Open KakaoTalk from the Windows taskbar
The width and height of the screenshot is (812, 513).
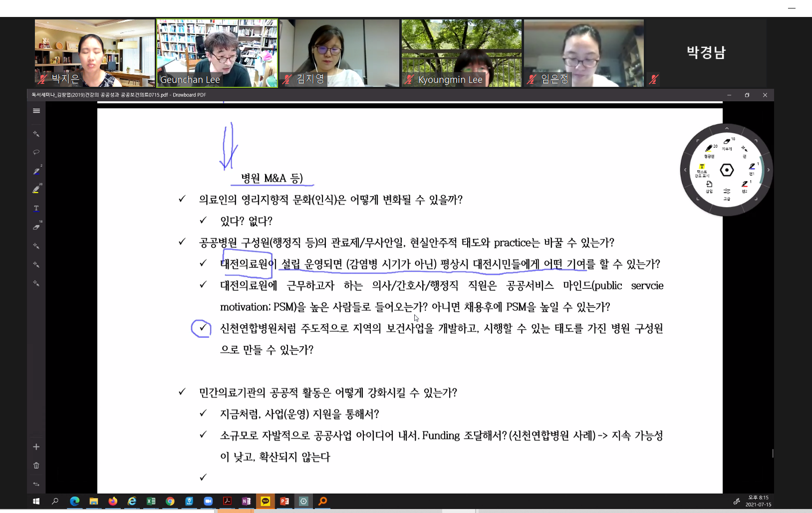266,501
